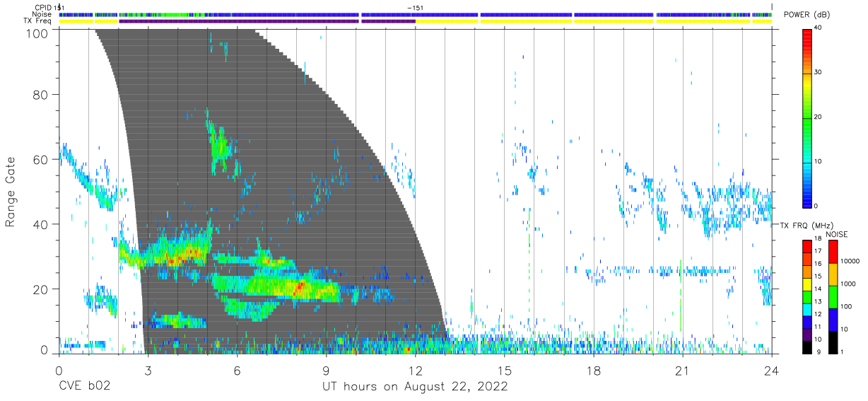The width and height of the screenshot is (868, 401).
Task: Click Range Gate axis tick '40'
Action: tap(42, 224)
